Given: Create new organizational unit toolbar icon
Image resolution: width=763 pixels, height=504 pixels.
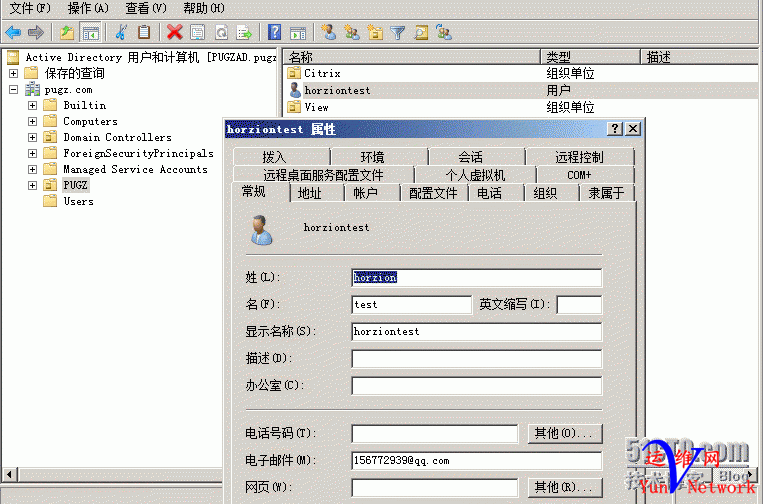Looking at the screenshot, I should point(375,33).
